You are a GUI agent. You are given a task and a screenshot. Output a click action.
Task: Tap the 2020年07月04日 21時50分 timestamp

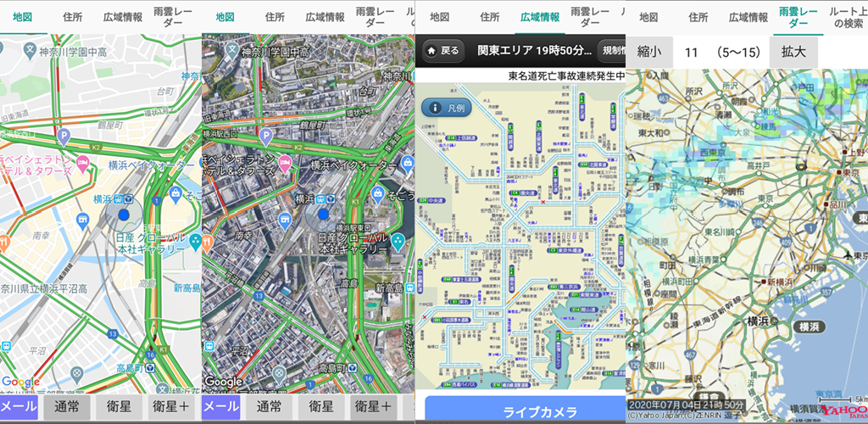(x=686, y=404)
